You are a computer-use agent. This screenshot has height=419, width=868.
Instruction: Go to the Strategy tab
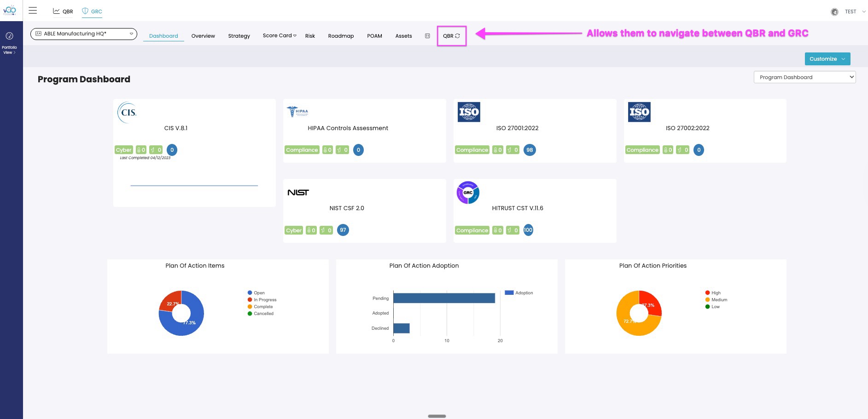239,36
